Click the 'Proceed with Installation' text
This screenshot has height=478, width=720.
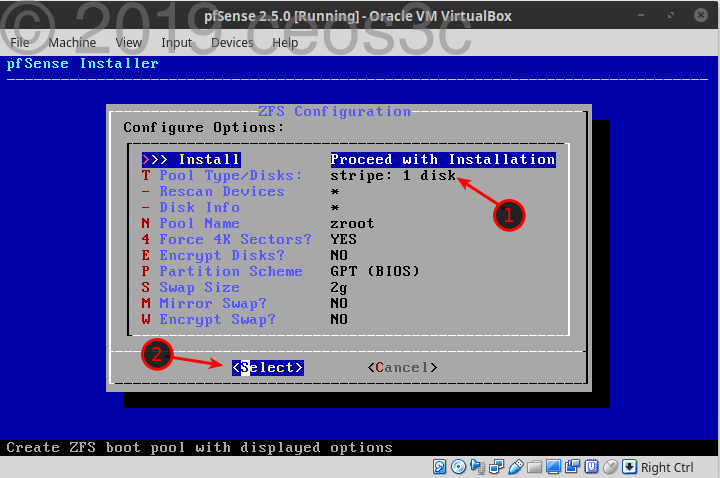[x=443, y=159]
